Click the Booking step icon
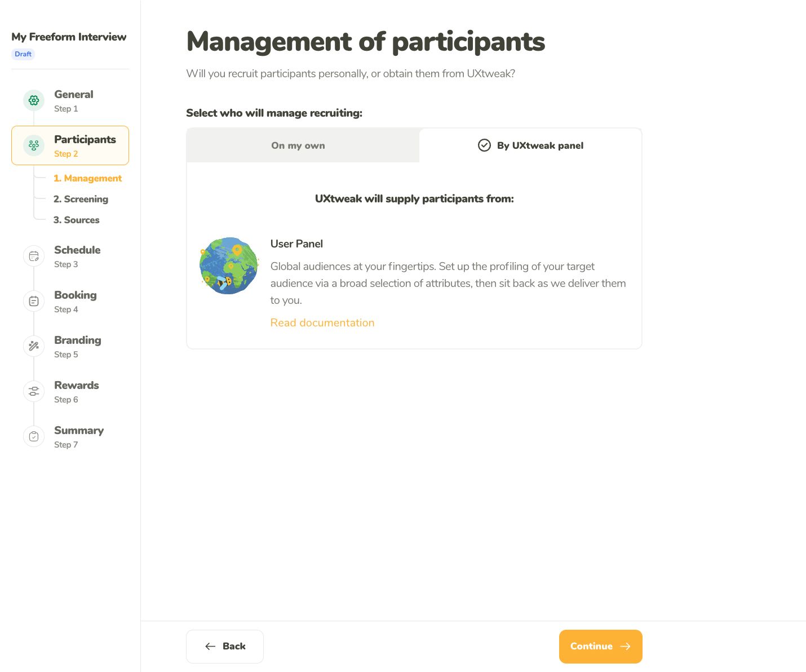The height and width of the screenshot is (672, 806). click(34, 301)
